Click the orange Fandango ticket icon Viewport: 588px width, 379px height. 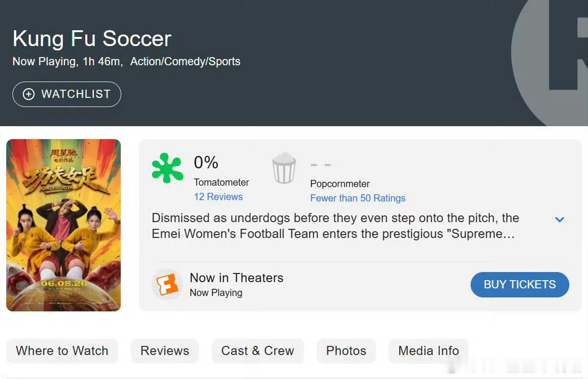point(167,284)
